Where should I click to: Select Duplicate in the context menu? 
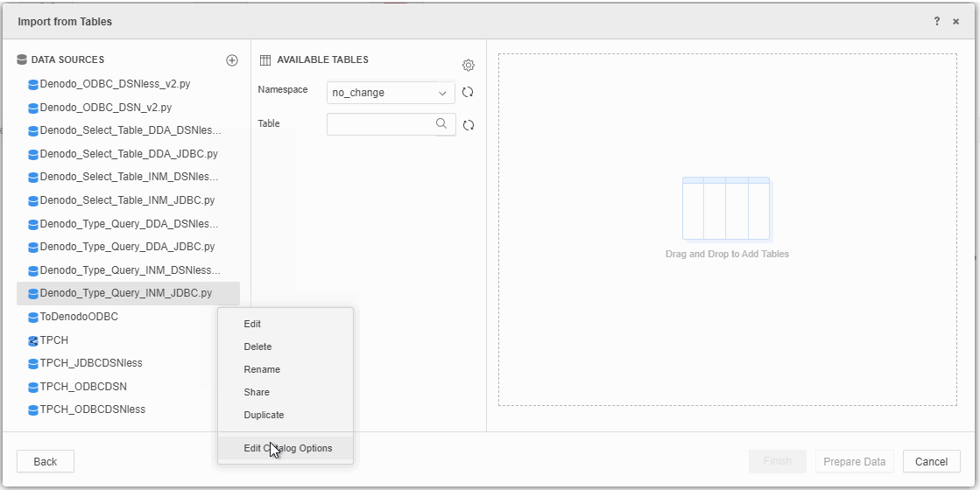tap(264, 415)
